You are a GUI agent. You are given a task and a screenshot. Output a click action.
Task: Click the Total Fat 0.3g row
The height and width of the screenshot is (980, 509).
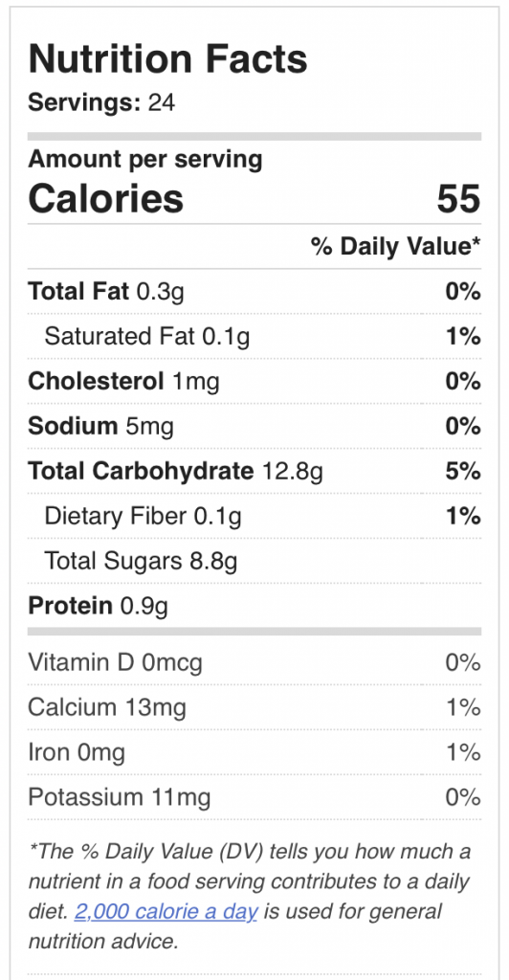(254, 291)
